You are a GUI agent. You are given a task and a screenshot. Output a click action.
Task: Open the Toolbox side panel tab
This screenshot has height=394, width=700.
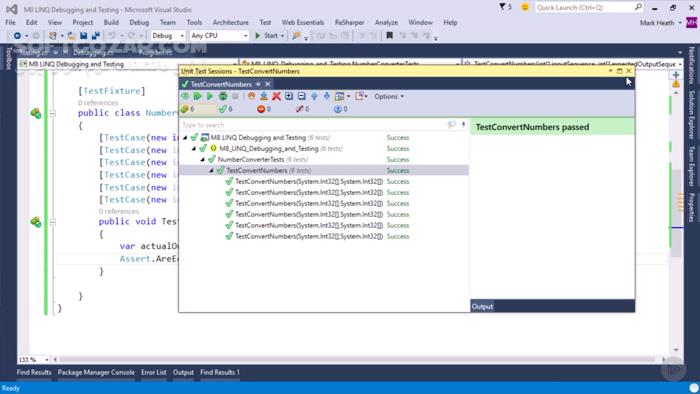tap(8, 58)
